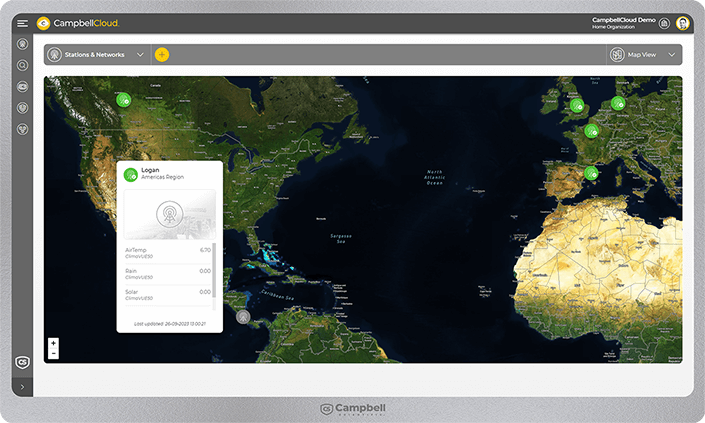Open the Map View dropdown
Screen dimensions: 705x423
671,55
